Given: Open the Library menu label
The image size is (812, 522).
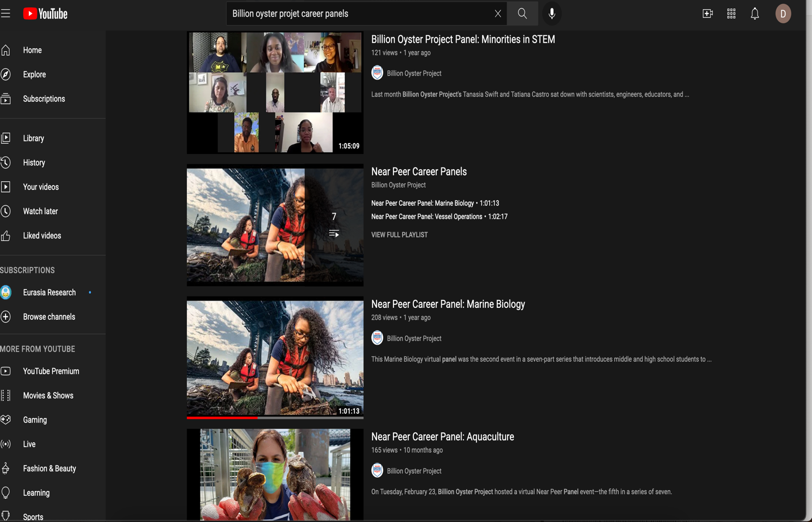Looking at the screenshot, I should click(34, 139).
